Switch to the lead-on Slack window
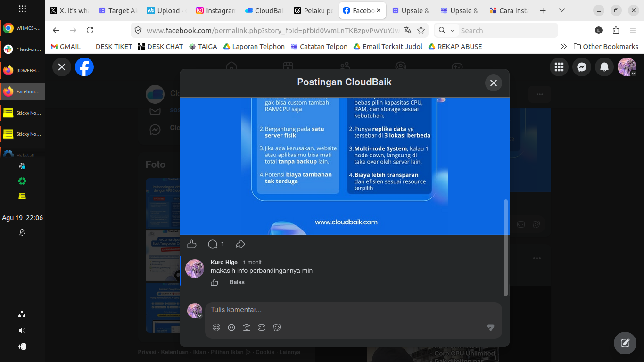 pos(22,49)
